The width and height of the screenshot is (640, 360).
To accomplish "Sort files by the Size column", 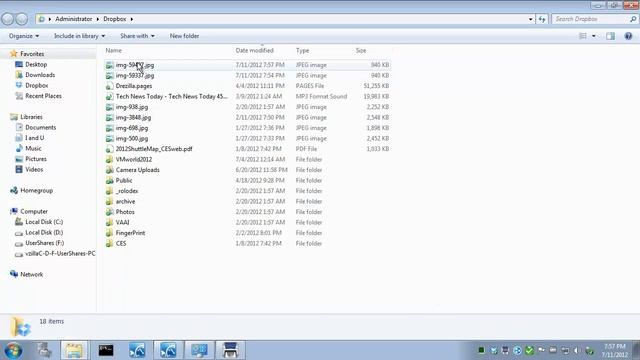I will (x=361, y=50).
